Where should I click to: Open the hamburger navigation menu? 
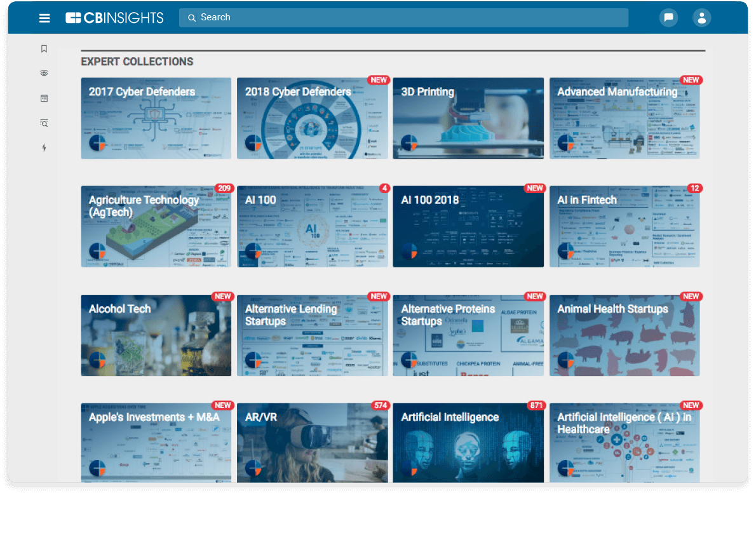(44, 18)
